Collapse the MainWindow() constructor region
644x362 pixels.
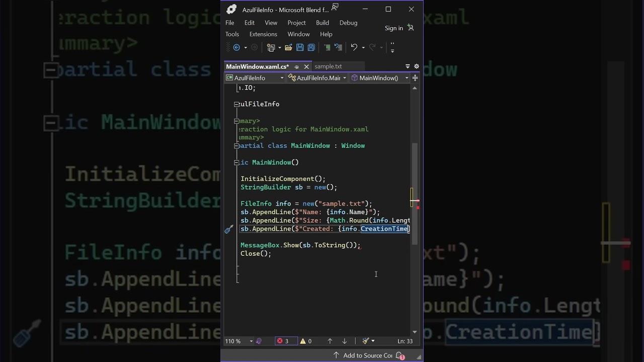tap(236, 162)
